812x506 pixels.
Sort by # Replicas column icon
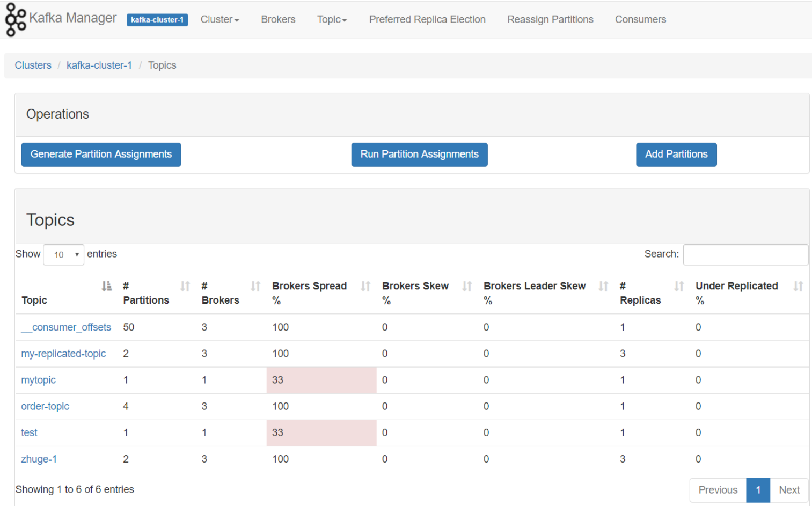[x=679, y=286]
